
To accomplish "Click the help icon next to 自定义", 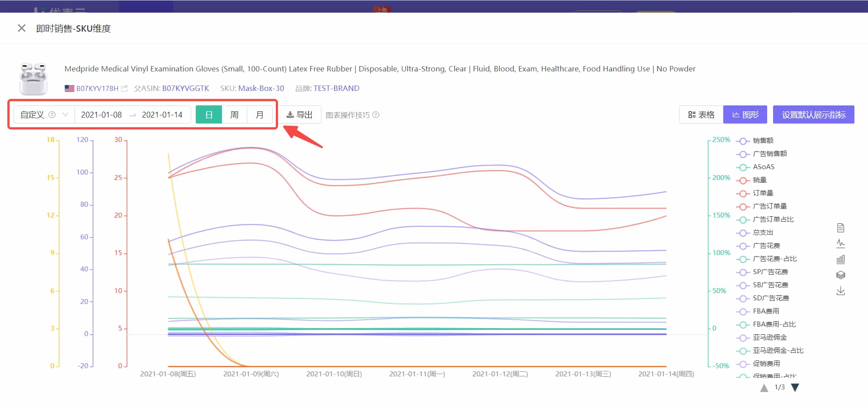I will tap(52, 115).
